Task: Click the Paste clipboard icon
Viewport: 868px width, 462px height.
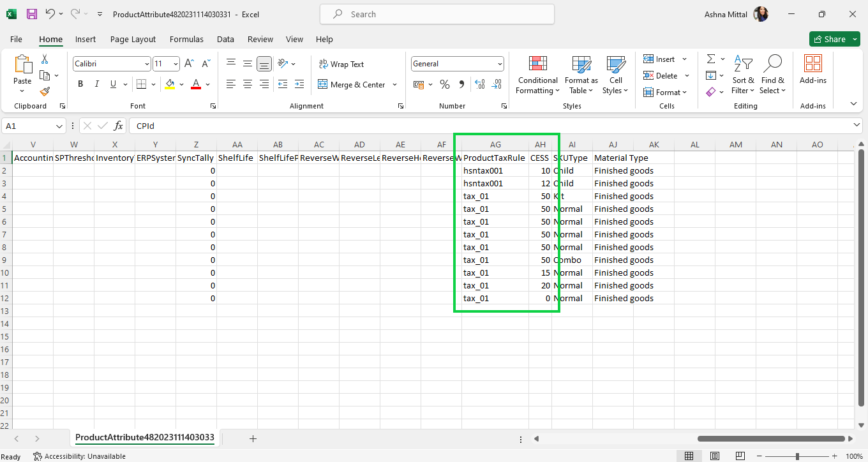Action: pos(22,64)
